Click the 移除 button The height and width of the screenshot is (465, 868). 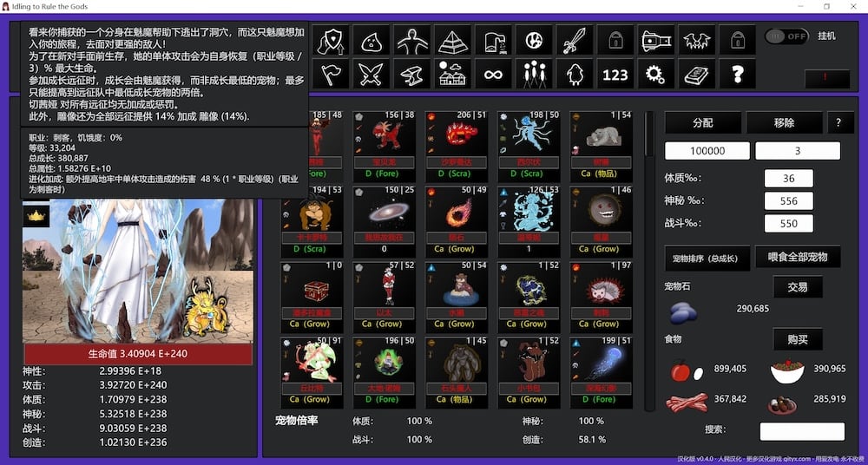tap(784, 122)
